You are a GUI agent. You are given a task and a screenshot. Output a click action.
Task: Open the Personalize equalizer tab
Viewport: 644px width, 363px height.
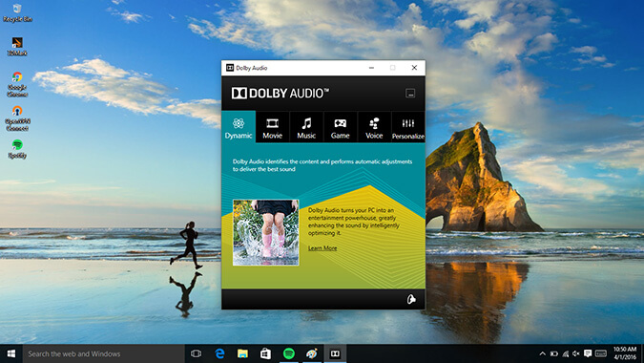coord(408,127)
